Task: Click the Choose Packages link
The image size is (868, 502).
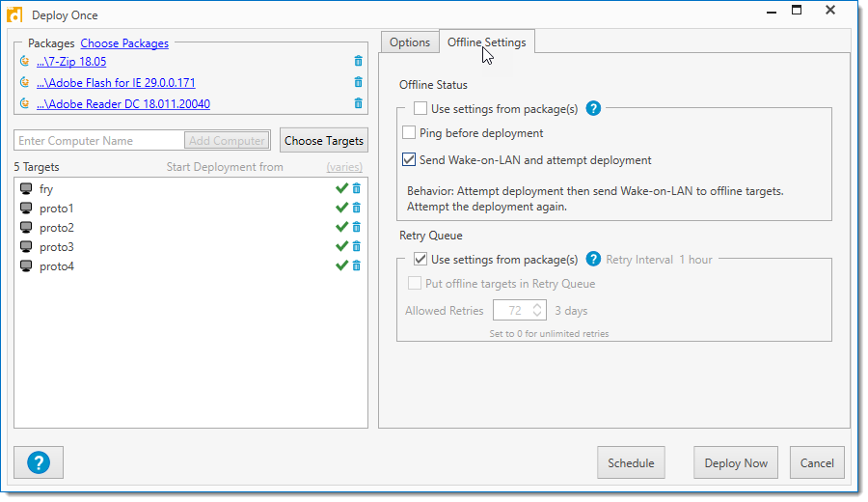Action: point(124,43)
